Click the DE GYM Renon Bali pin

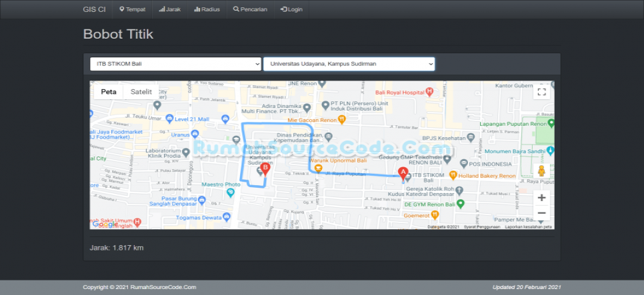pos(461,203)
